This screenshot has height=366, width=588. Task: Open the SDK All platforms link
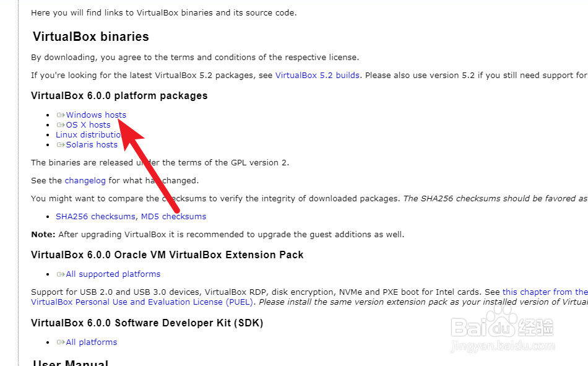tap(92, 342)
